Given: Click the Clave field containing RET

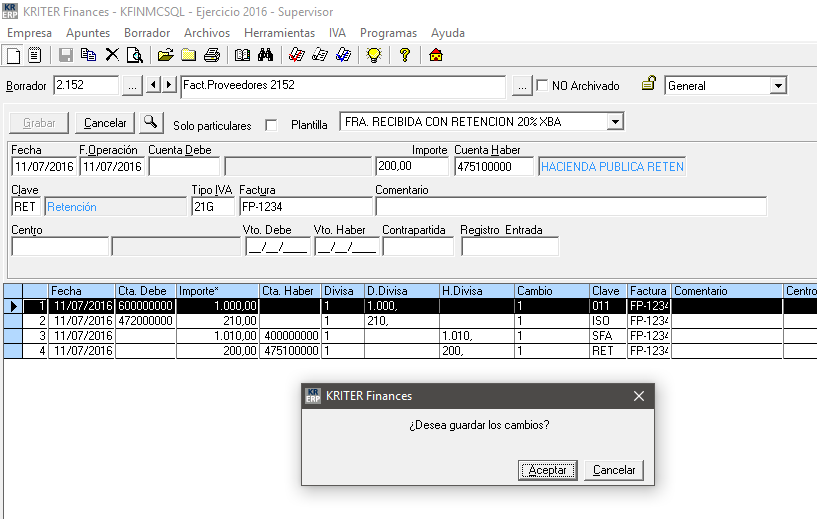Looking at the screenshot, I should click(26, 207).
